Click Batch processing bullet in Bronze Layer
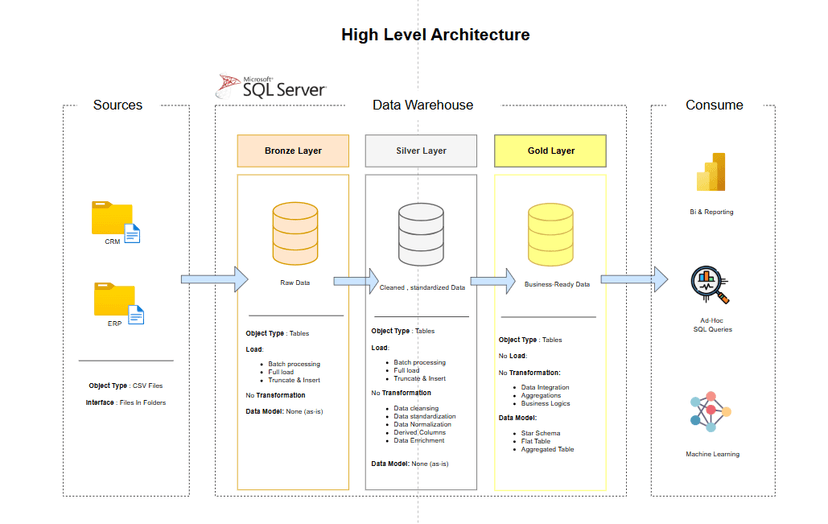This screenshot has height=524, width=828. [294, 364]
